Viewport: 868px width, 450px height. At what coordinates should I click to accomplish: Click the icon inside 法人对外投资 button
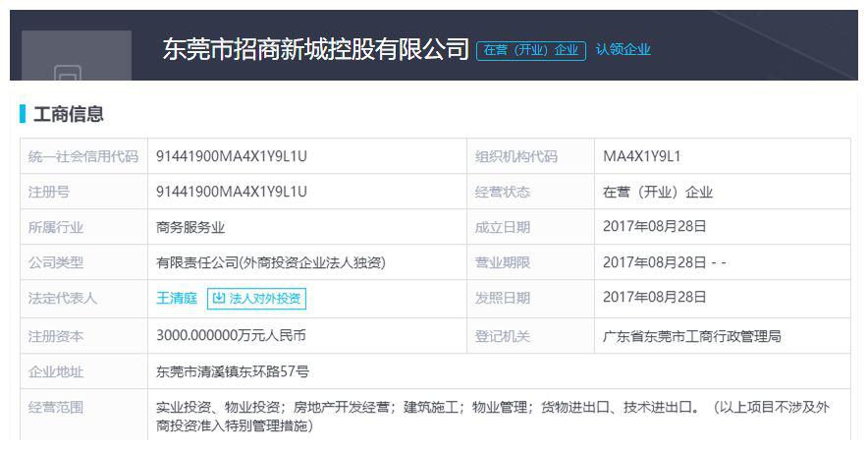coord(219,298)
